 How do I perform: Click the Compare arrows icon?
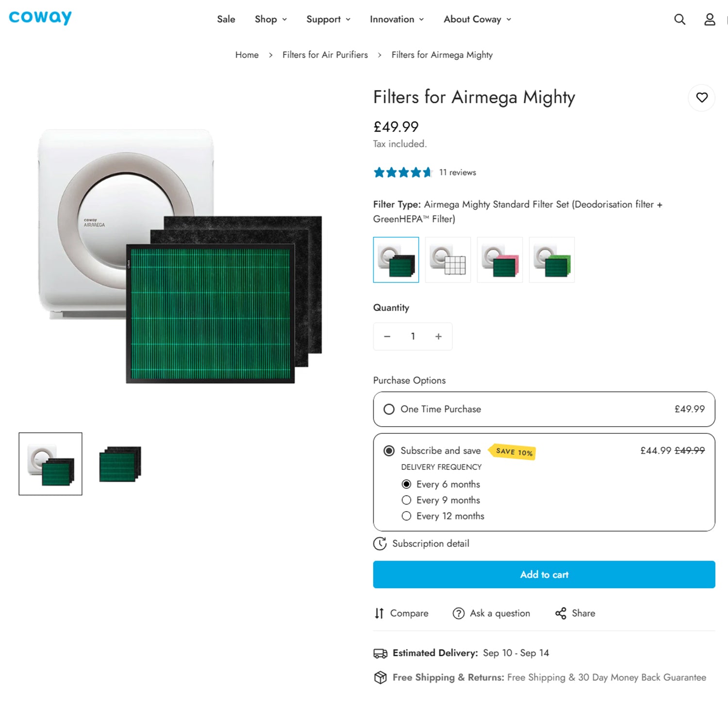379,613
